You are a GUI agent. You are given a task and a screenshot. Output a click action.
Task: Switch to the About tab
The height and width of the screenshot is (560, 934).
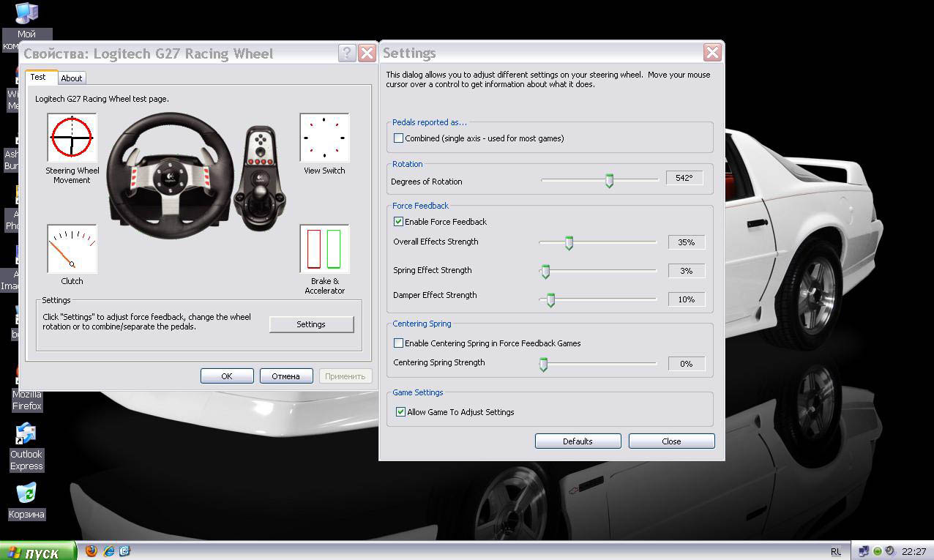[72, 78]
